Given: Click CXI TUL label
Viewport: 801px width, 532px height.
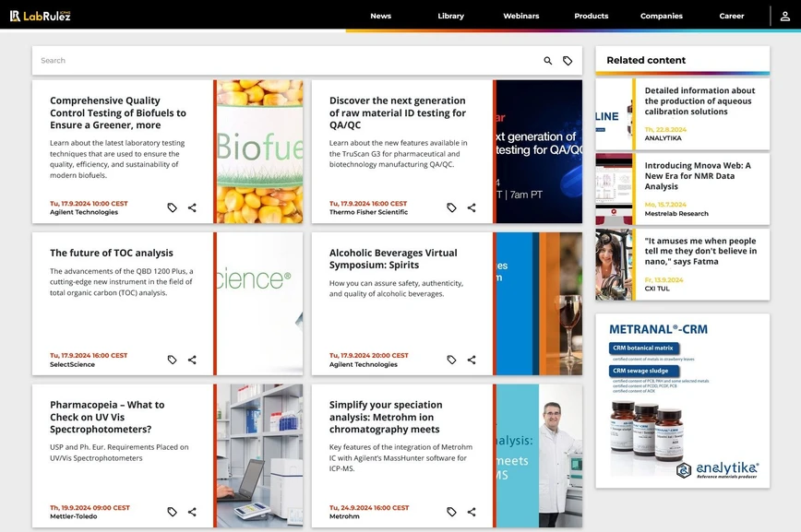Looking at the screenshot, I should (656, 289).
